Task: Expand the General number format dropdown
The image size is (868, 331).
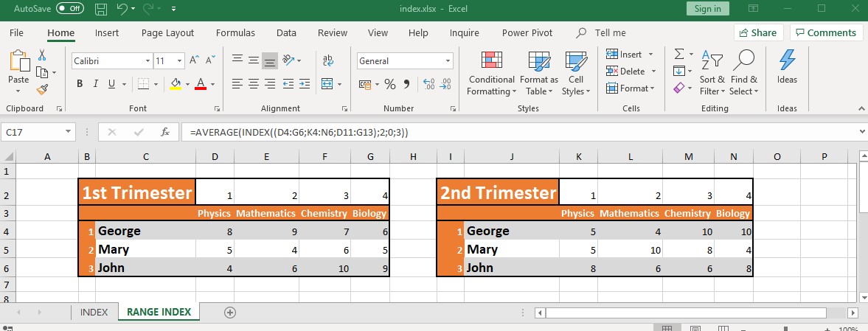Action: pos(448,61)
